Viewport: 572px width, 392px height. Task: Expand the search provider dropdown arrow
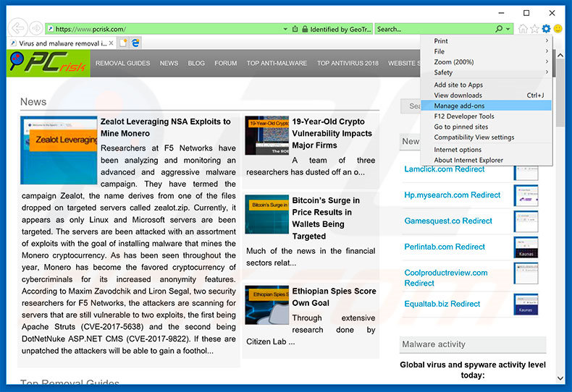[x=508, y=29]
